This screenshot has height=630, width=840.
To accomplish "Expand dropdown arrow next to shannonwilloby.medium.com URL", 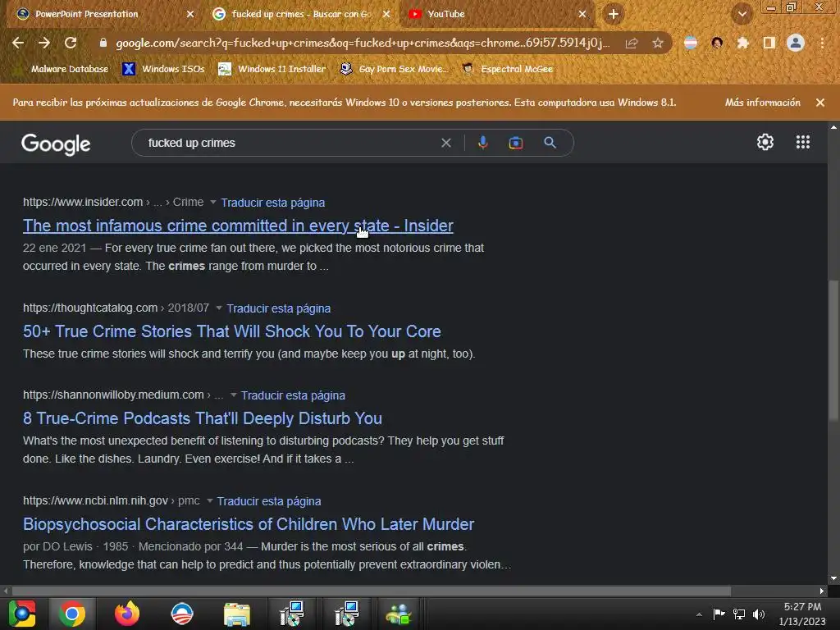I will (x=233, y=395).
